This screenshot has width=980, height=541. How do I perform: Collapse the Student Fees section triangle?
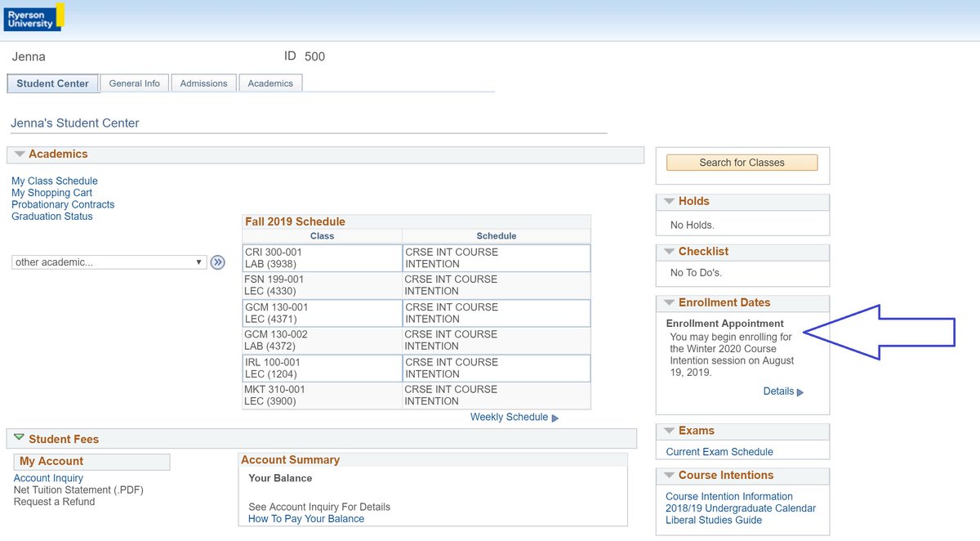click(x=20, y=438)
